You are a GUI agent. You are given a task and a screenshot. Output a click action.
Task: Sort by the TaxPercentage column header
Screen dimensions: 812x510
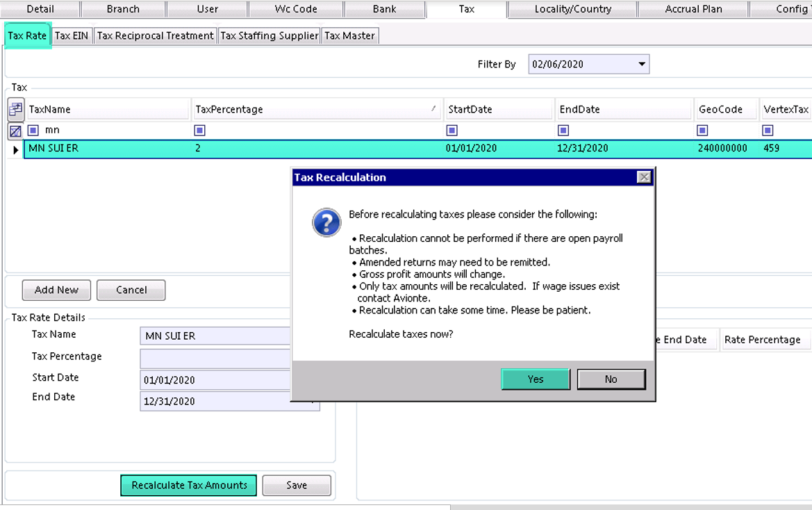(x=317, y=109)
